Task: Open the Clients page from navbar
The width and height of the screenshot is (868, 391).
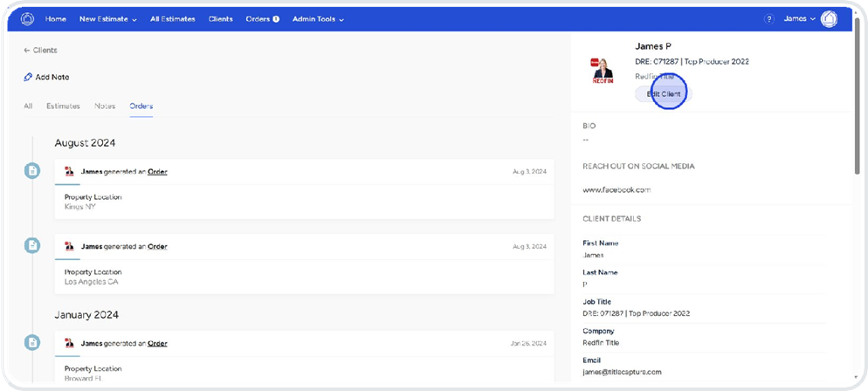Action: [220, 19]
